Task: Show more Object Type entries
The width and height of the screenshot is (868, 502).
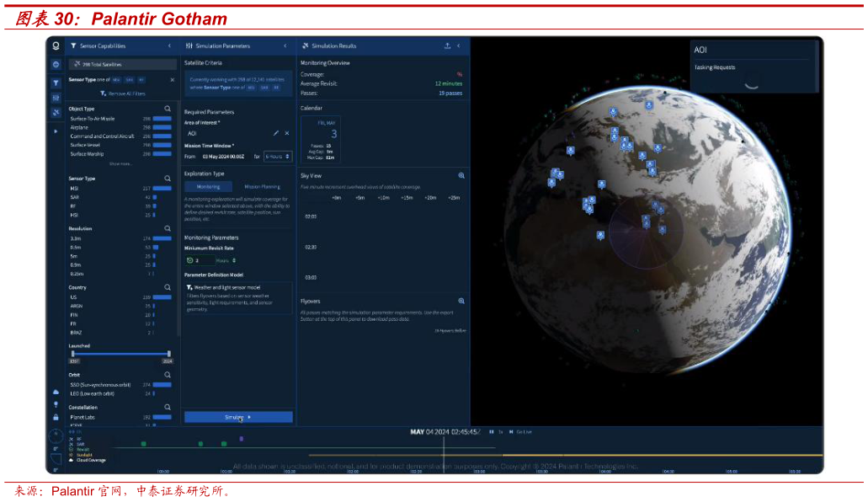Action: [120, 164]
